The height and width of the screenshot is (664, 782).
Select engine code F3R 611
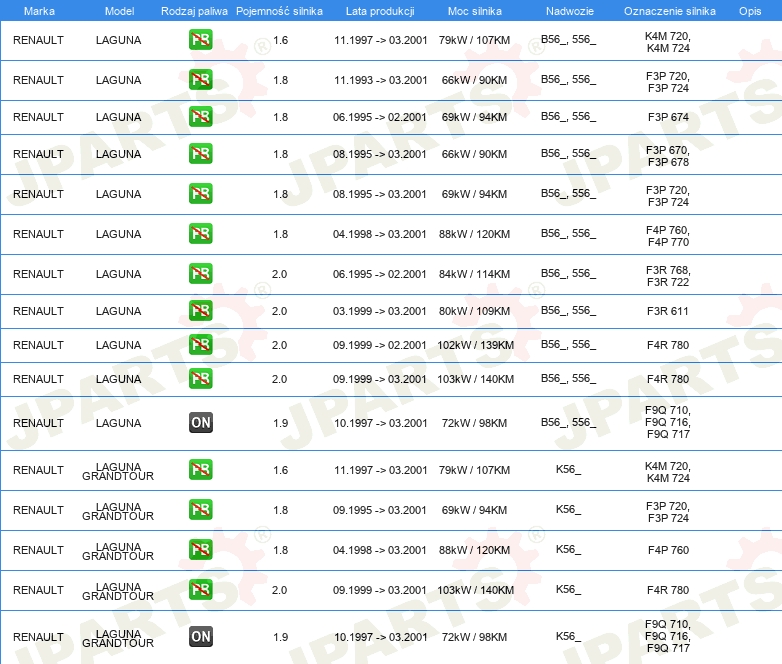[668, 311]
